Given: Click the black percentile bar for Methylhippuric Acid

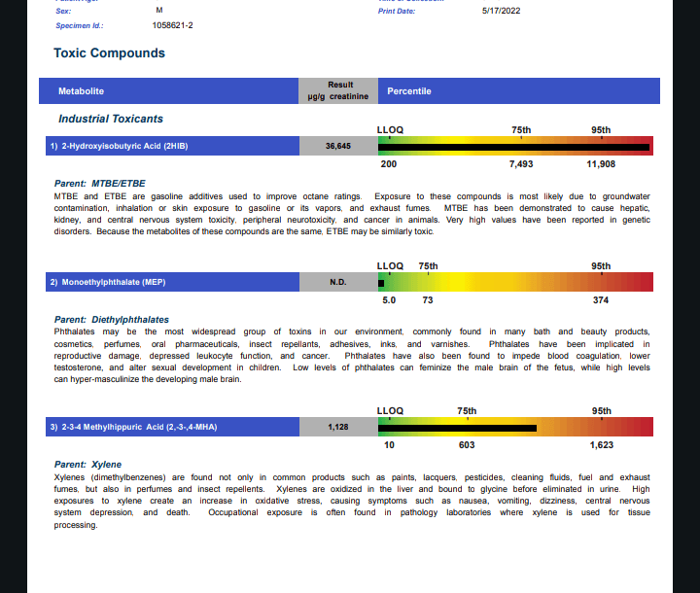Looking at the screenshot, I should coord(457,428).
